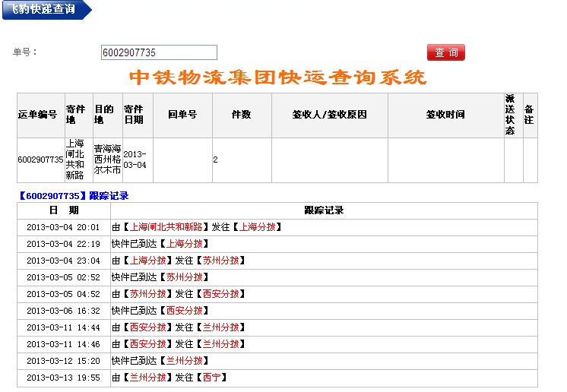Focus the 单号 tracking number input field
The width and height of the screenshot is (567, 392).
159,52
